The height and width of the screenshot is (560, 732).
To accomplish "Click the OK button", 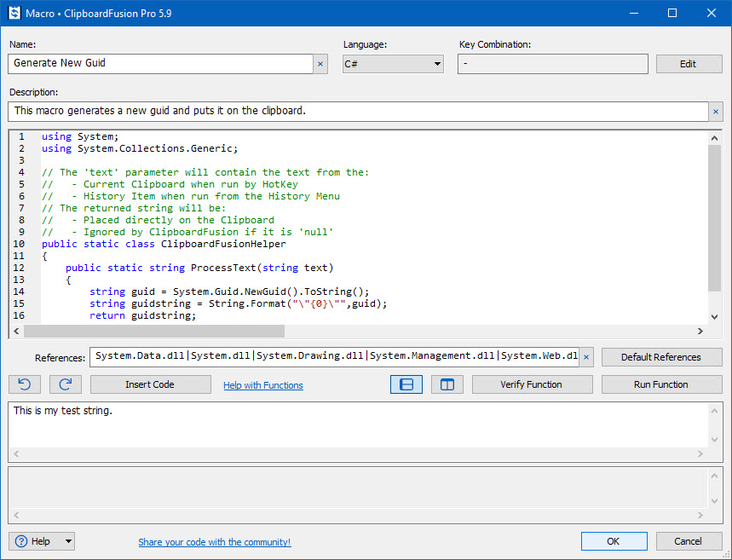I will click(x=614, y=541).
